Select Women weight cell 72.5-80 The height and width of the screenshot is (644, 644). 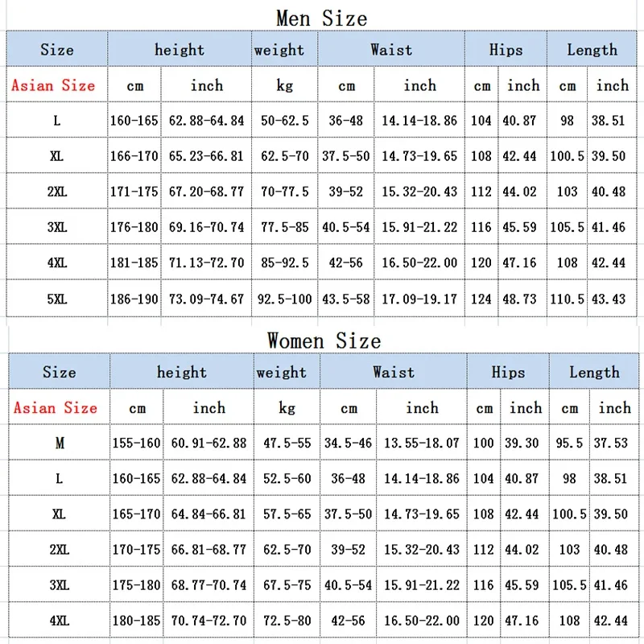point(287,620)
